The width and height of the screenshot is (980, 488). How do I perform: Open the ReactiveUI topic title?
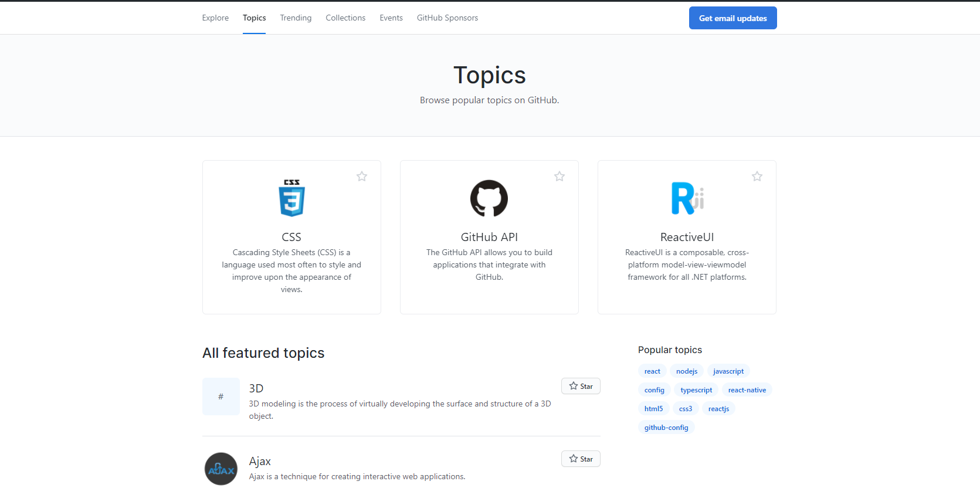(x=687, y=237)
